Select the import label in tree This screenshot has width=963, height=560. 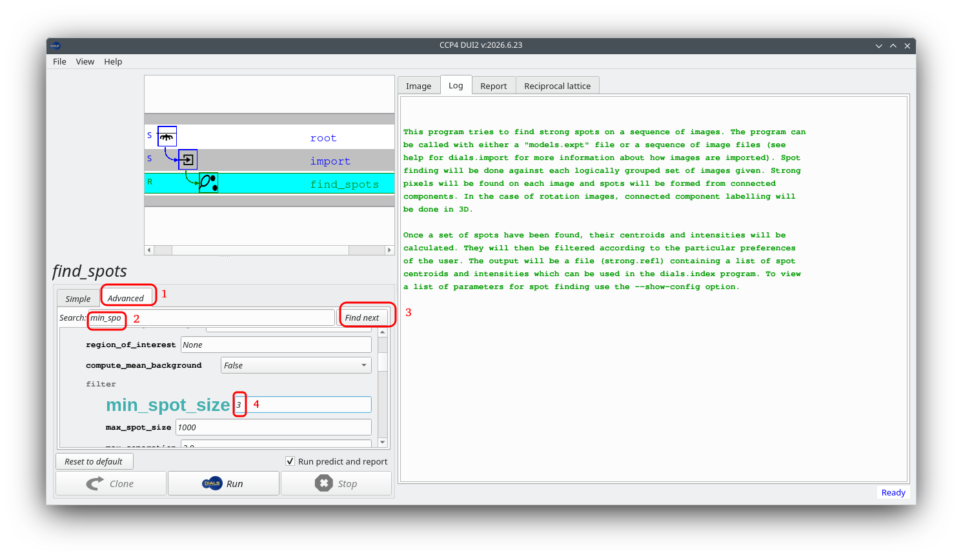(x=330, y=161)
